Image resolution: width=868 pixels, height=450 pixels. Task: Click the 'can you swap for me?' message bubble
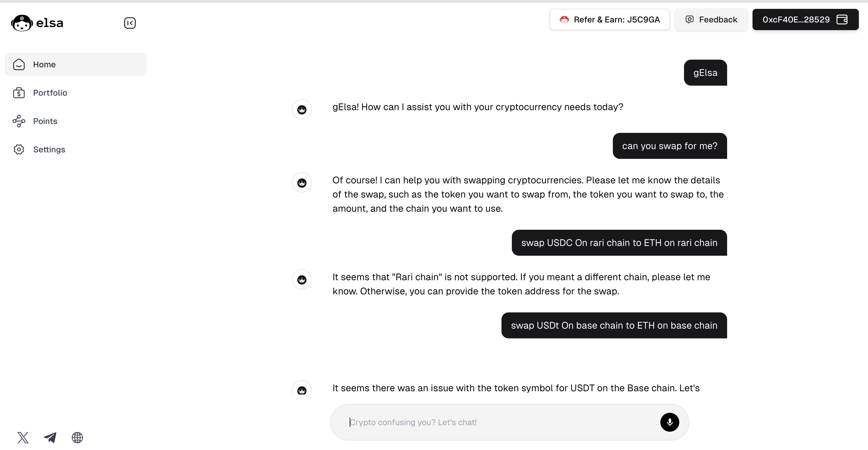click(670, 146)
